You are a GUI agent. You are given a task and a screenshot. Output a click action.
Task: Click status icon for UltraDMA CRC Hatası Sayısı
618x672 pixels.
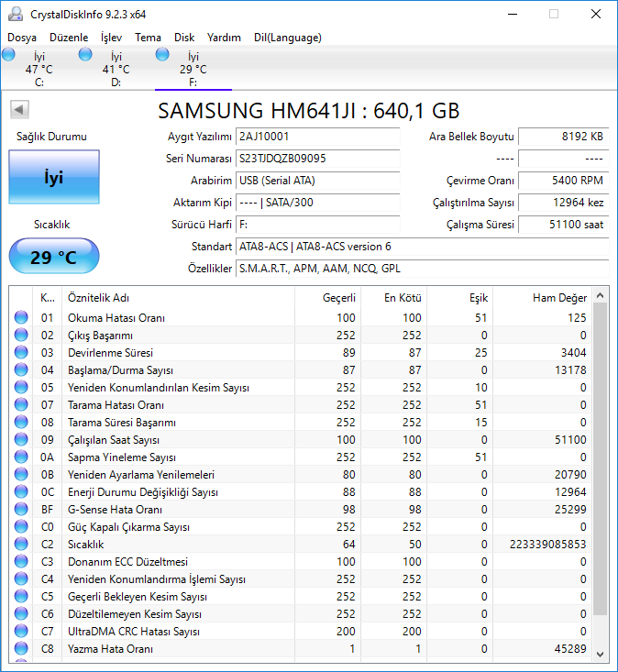(x=21, y=632)
